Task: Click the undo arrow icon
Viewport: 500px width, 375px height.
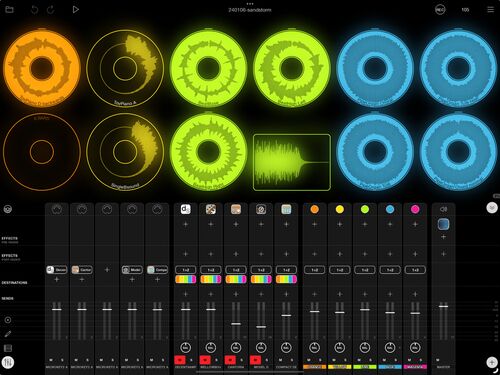Action: [34, 10]
